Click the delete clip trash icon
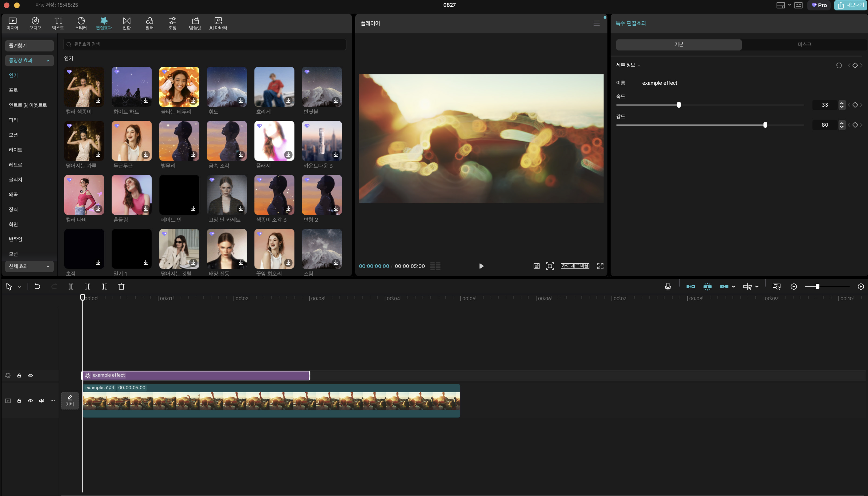The image size is (868, 496). coord(121,286)
